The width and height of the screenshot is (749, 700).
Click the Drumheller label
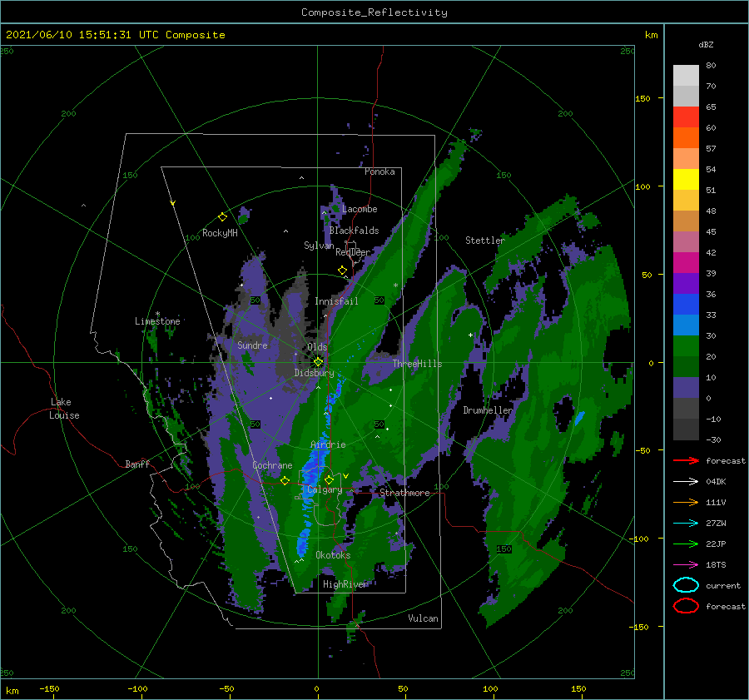click(x=488, y=410)
